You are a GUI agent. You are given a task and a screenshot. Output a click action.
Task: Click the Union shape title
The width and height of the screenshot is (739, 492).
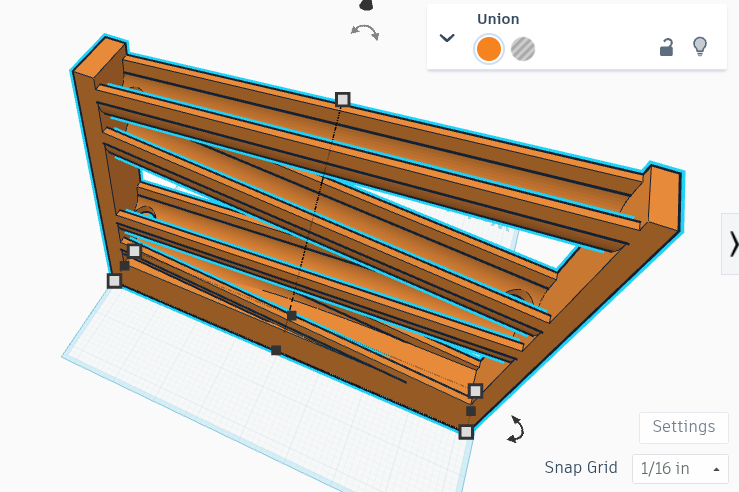tap(498, 19)
